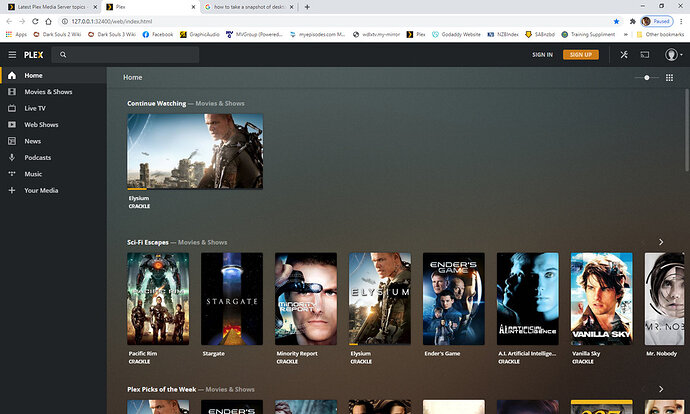690x414 pixels.
Task: Open the Other bookmarks folder
Action: (x=660, y=34)
